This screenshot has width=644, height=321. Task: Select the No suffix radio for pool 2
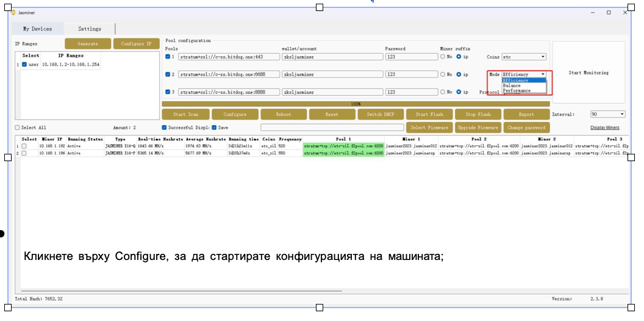coord(443,74)
